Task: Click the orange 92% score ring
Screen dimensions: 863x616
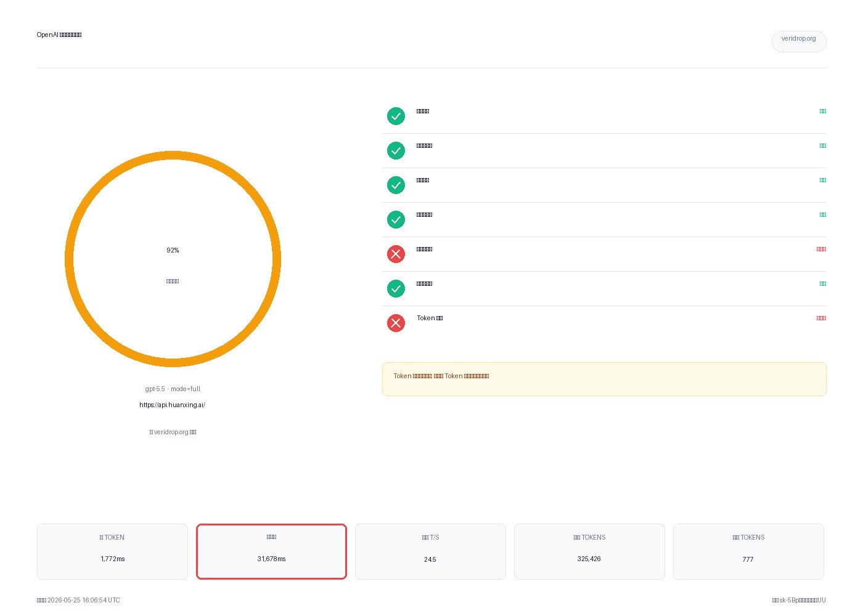Action: coord(173,259)
